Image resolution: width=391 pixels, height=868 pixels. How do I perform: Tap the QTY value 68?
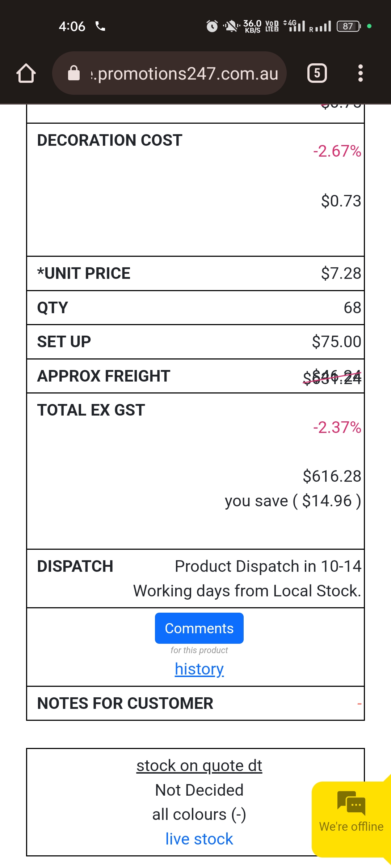[x=352, y=308]
